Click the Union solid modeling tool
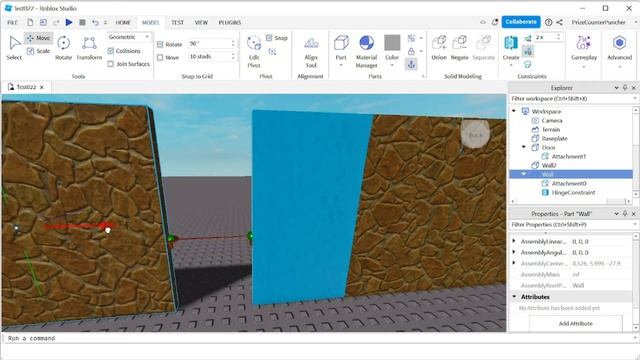Image resolution: width=640 pixels, height=360 pixels. (439, 48)
